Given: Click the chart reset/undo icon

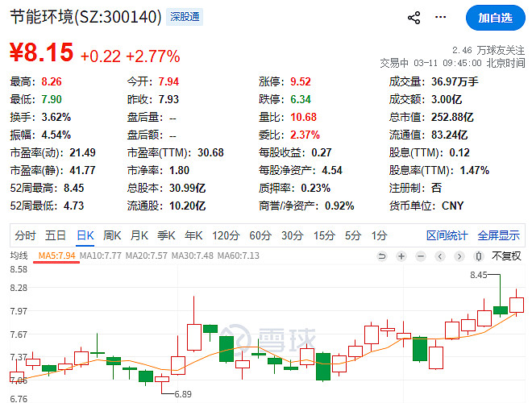Looking at the screenshot, I should tap(382, 256).
